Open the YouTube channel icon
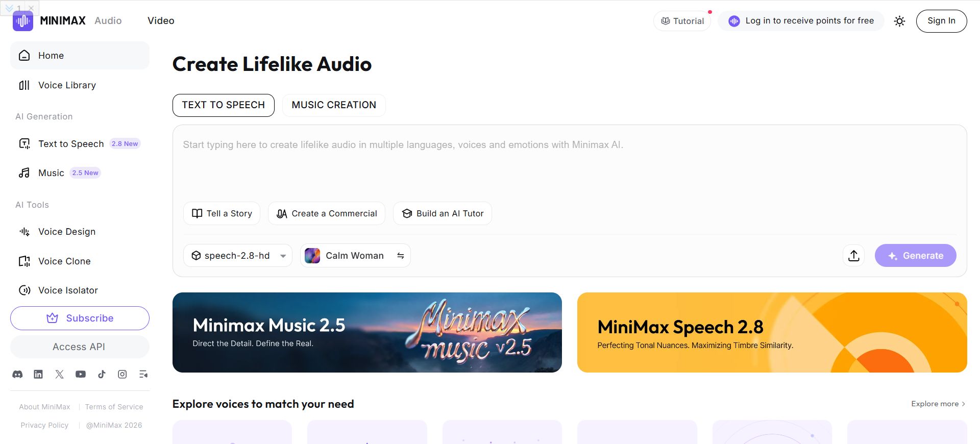 click(x=81, y=375)
